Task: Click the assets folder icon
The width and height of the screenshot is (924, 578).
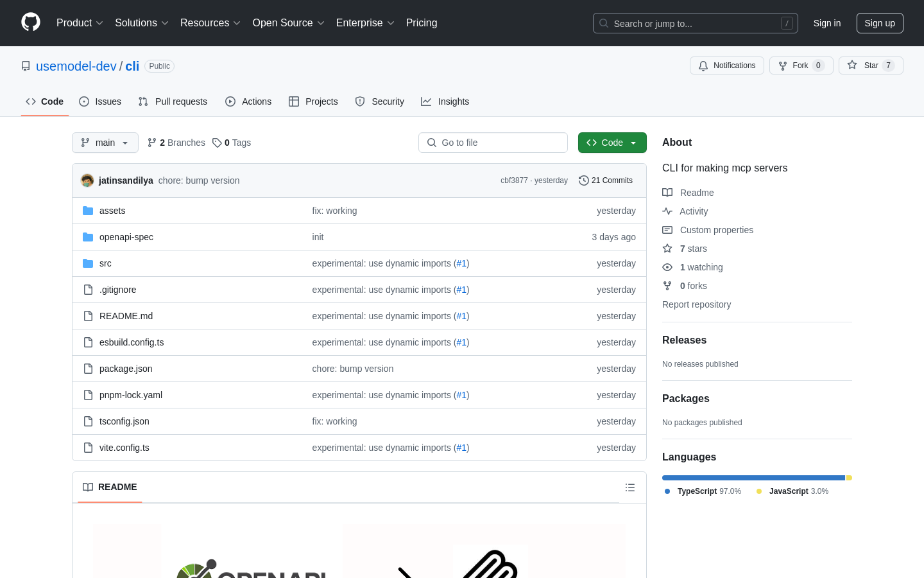Action: click(x=88, y=211)
